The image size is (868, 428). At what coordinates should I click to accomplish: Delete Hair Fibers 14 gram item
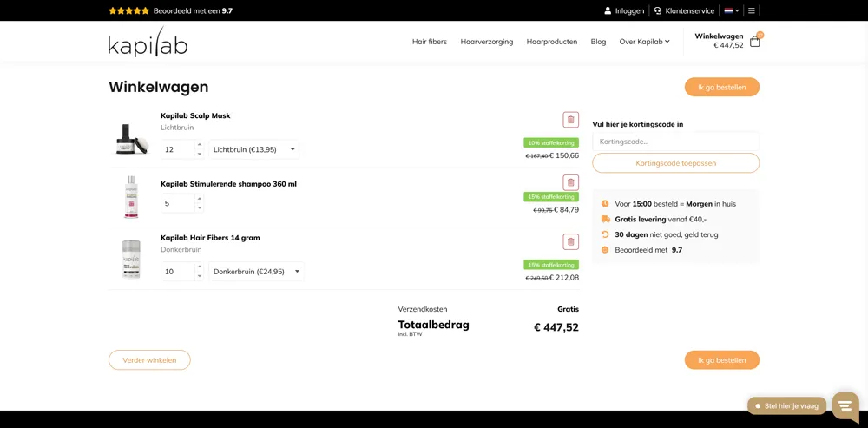[571, 241]
